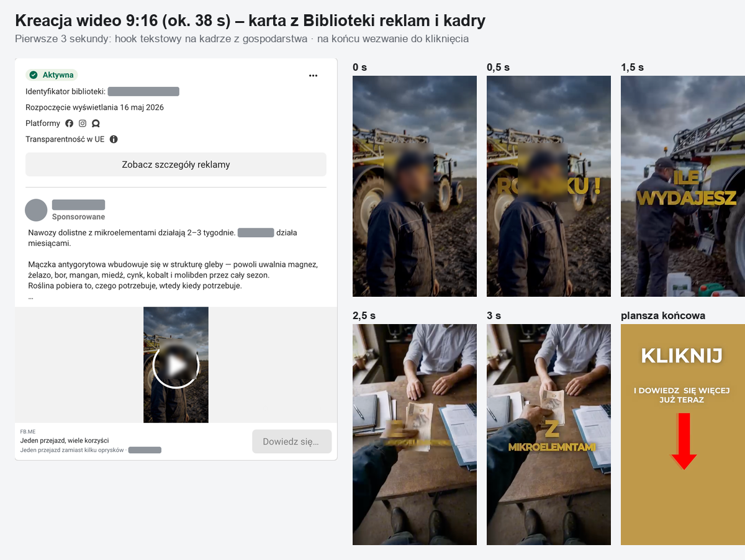Click the ad paragraph starting 'Mączka antygorytowa'
Viewport: 745px width, 560px height.
pos(173,275)
